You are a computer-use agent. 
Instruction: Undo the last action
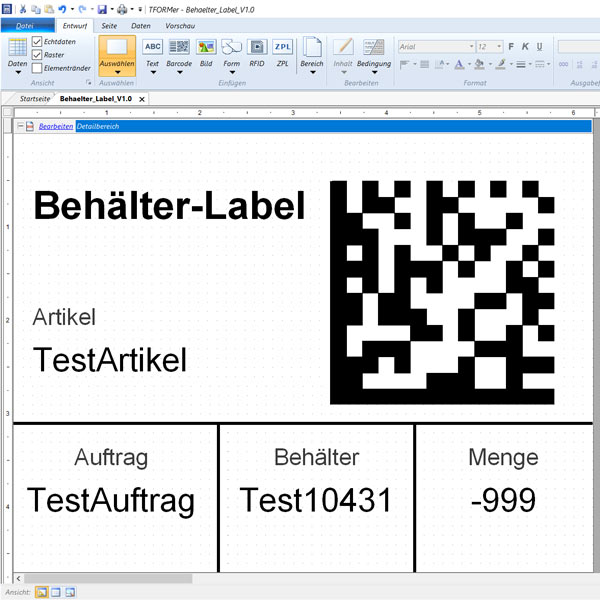pos(62,9)
